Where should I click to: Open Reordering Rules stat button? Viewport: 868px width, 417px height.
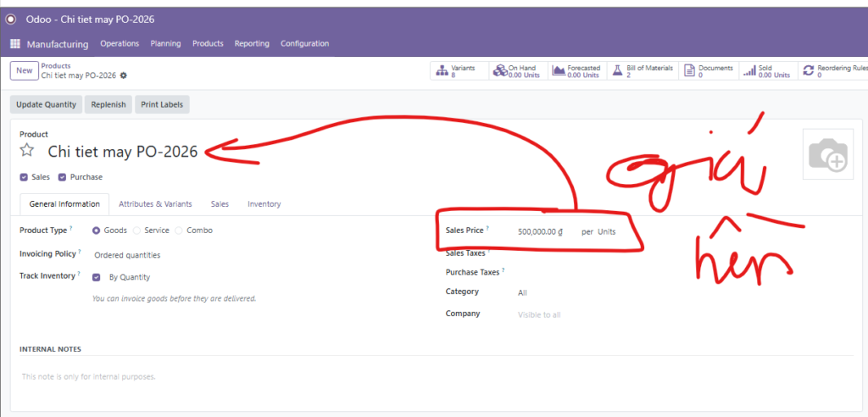coord(835,71)
